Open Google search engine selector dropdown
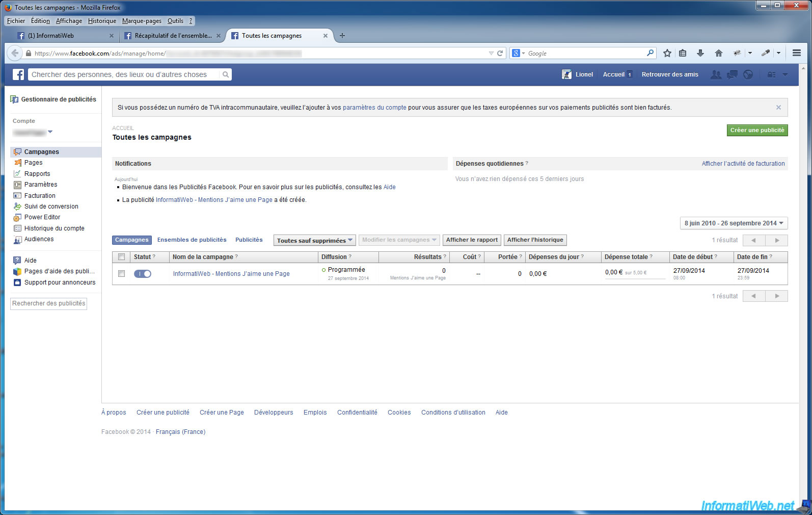812x515 pixels. point(518,53)
